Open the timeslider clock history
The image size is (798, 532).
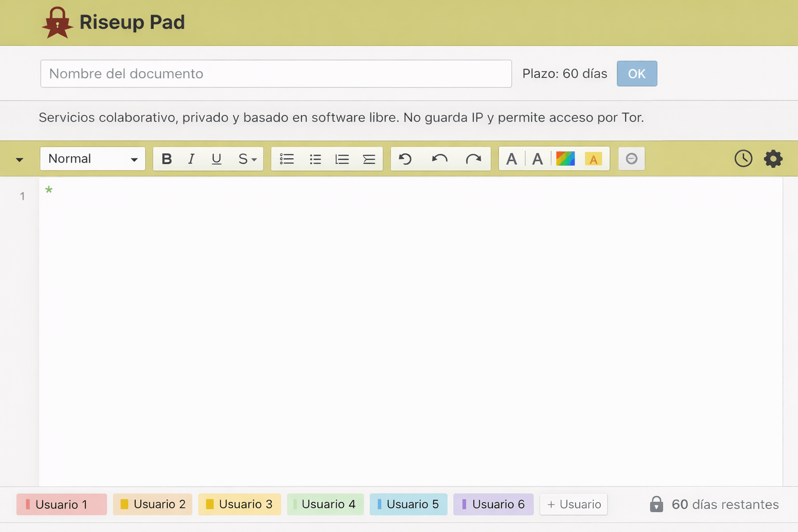743,158
